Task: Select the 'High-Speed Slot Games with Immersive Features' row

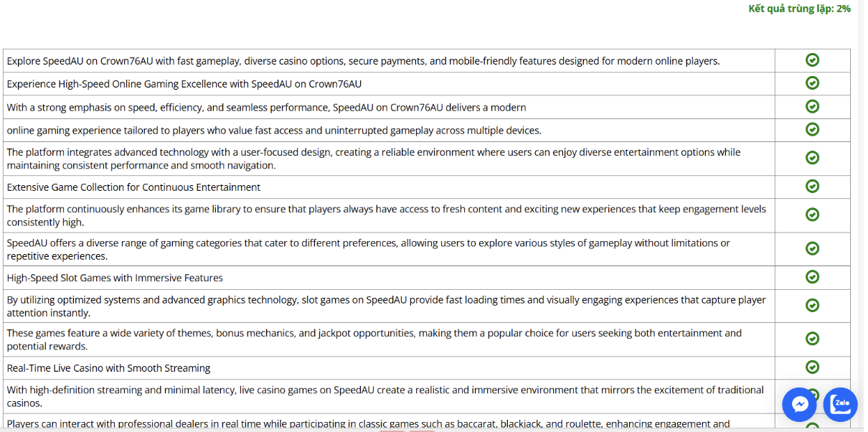Action: (x=115, y=278)
